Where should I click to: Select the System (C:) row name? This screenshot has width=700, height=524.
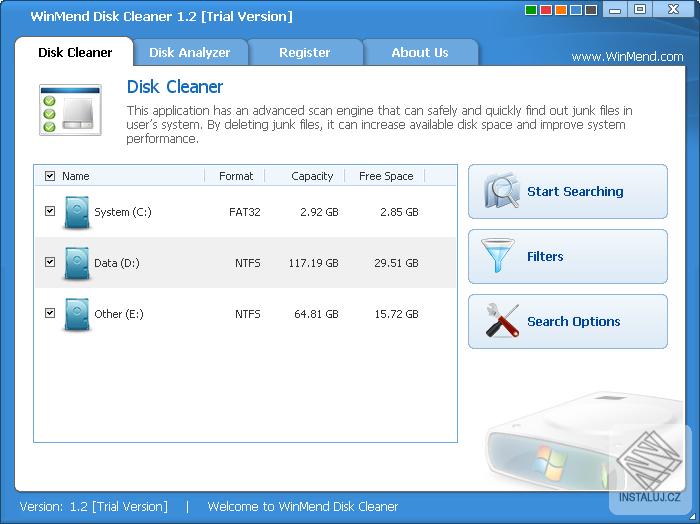[123, 212]
